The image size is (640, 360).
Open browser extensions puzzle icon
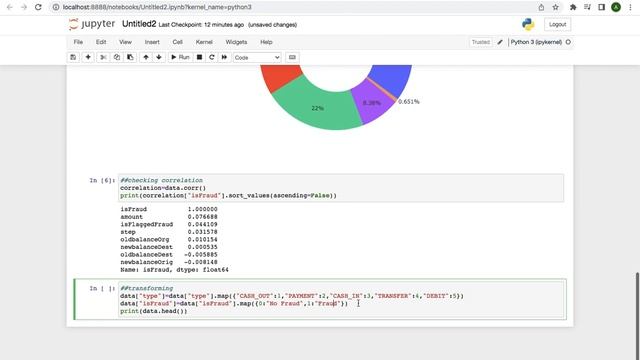[x=573, y=7]
